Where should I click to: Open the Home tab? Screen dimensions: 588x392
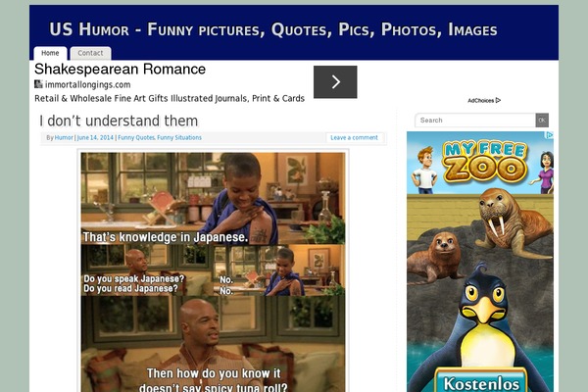point(50,53)
